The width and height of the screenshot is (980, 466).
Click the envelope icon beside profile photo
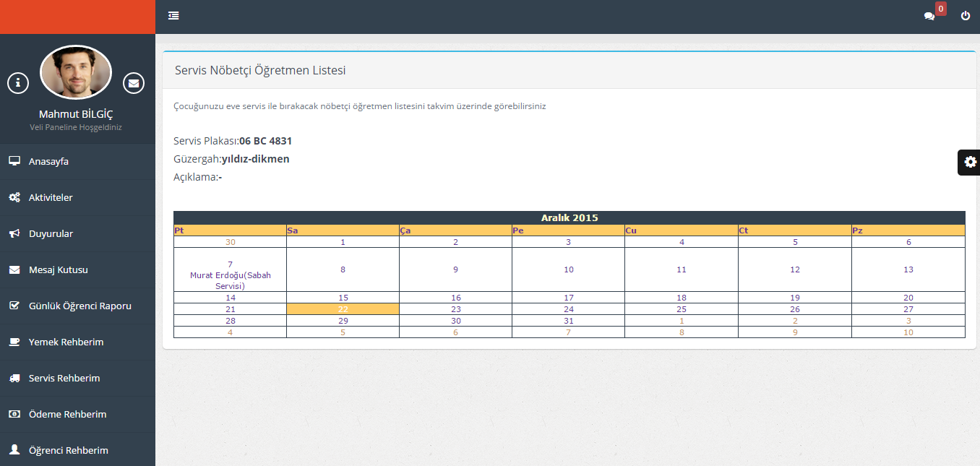click(x=134, y=83)
